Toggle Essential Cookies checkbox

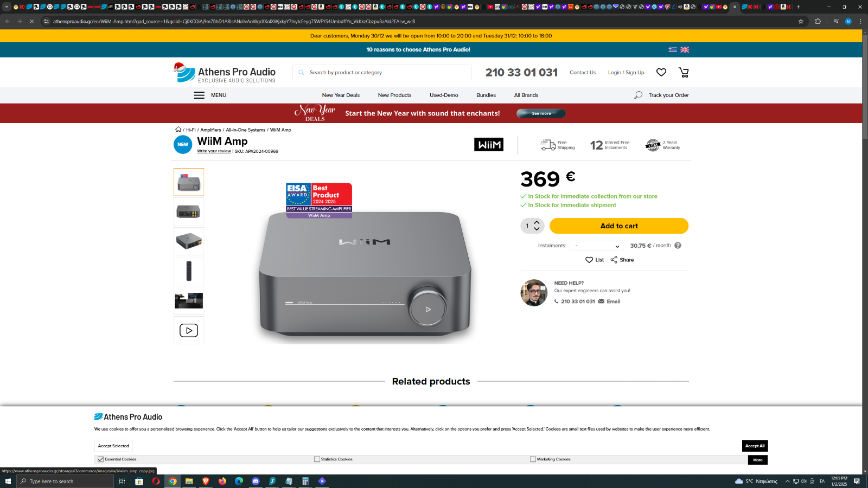(x=100, y=459)
